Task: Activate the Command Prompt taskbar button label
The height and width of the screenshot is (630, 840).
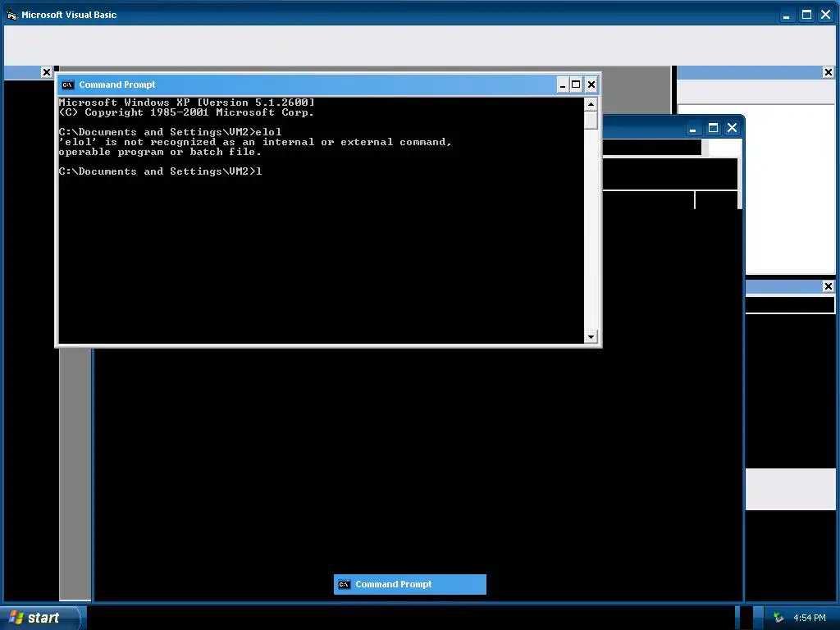Action: click(393, 584)
